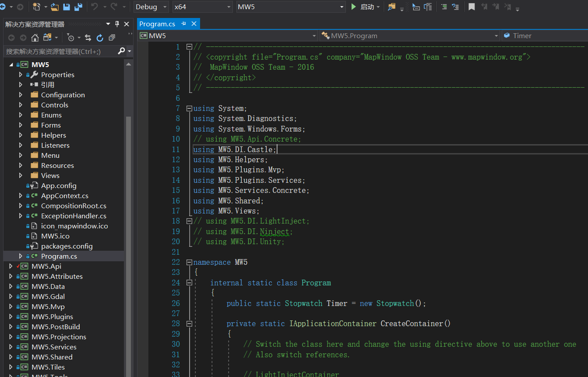Open the MW5.Program type navigation dropdown
This screenshot has height=377, width=588.
point(409,36)
